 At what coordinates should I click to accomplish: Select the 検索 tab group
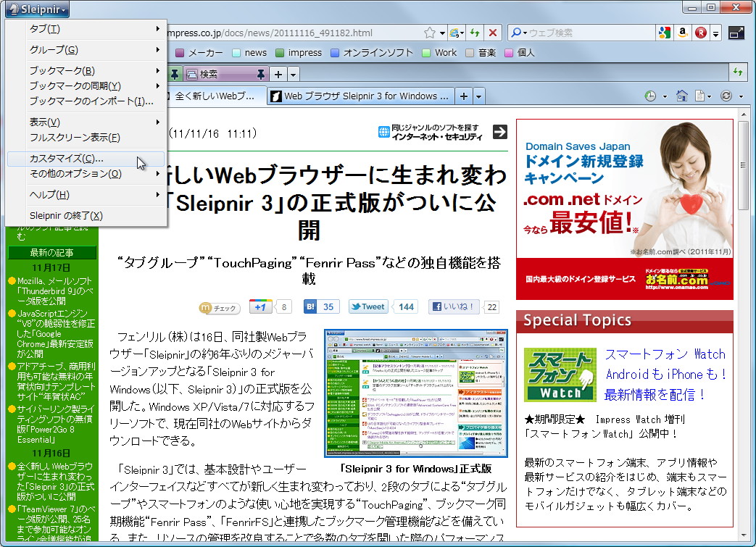225,74
